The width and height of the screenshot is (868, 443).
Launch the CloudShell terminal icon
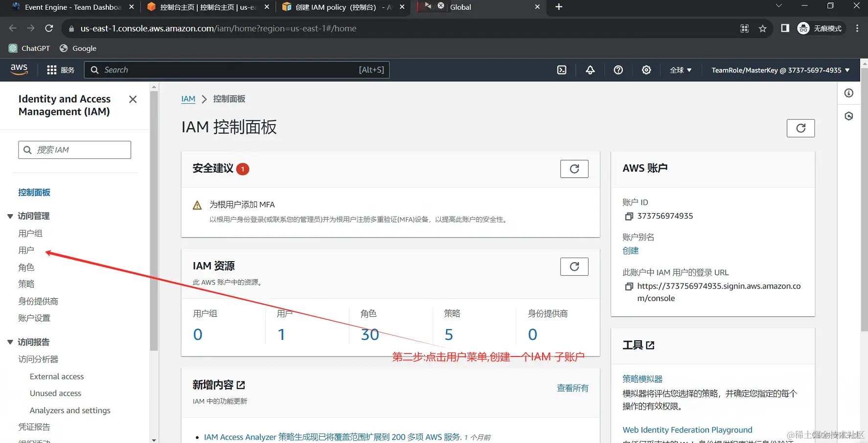(562, 70)
